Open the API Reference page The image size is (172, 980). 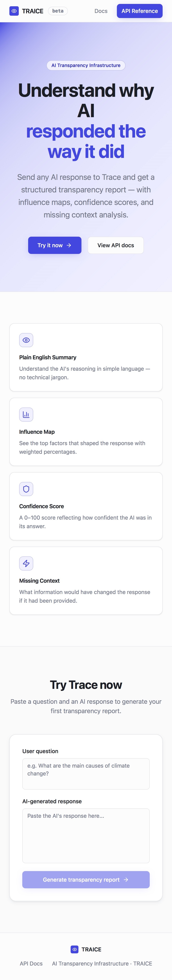[x=140, y=11]
